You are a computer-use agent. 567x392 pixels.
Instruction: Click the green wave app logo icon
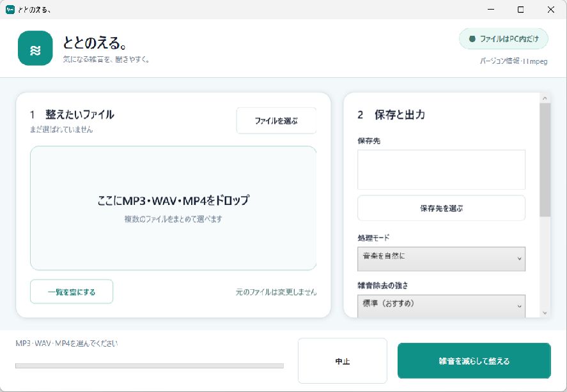coord(35,48)
